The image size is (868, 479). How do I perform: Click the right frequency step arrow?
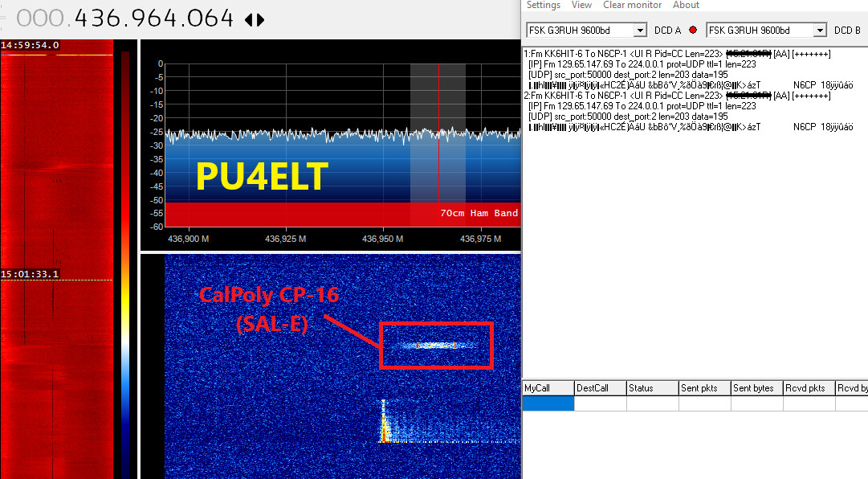coord(260,19)
